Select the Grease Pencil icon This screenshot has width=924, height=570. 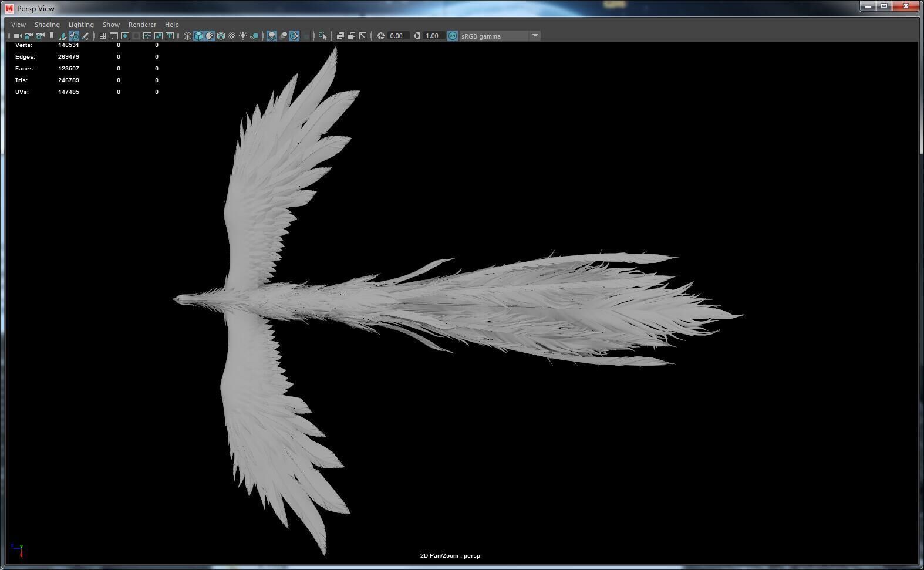point(85,36)
